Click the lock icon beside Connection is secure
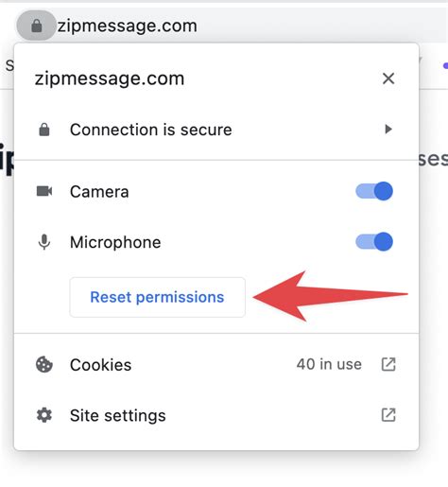The image size is (448, 487). point(44,130)
